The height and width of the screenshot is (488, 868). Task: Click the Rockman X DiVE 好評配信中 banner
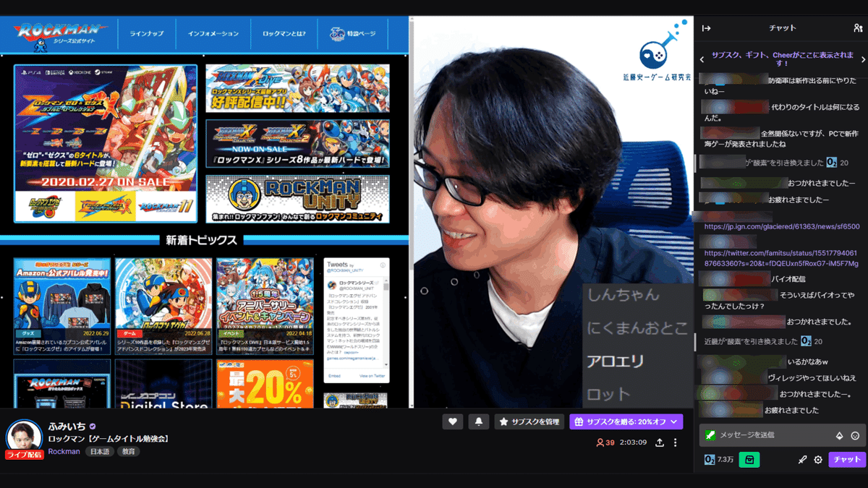297,87
